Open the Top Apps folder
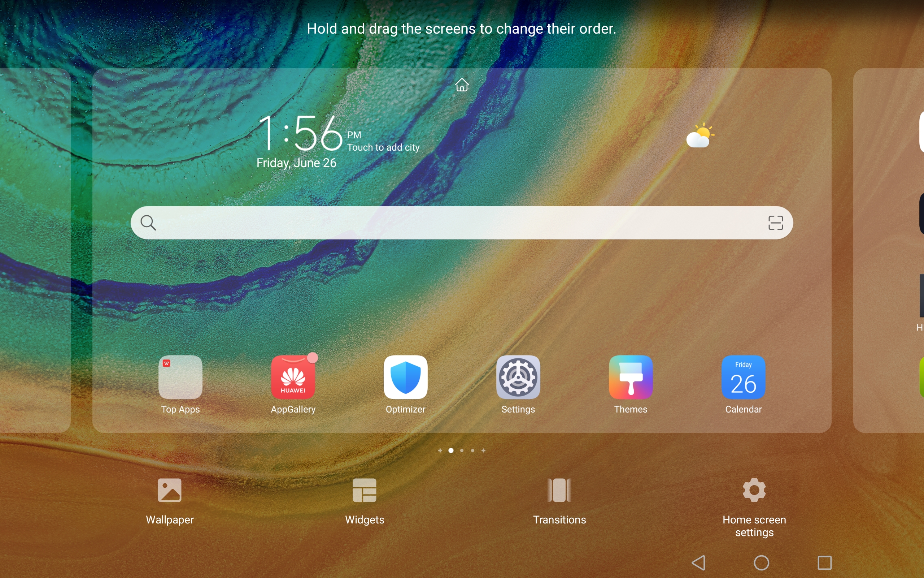924x578 pixels. [x=180, y=377]
